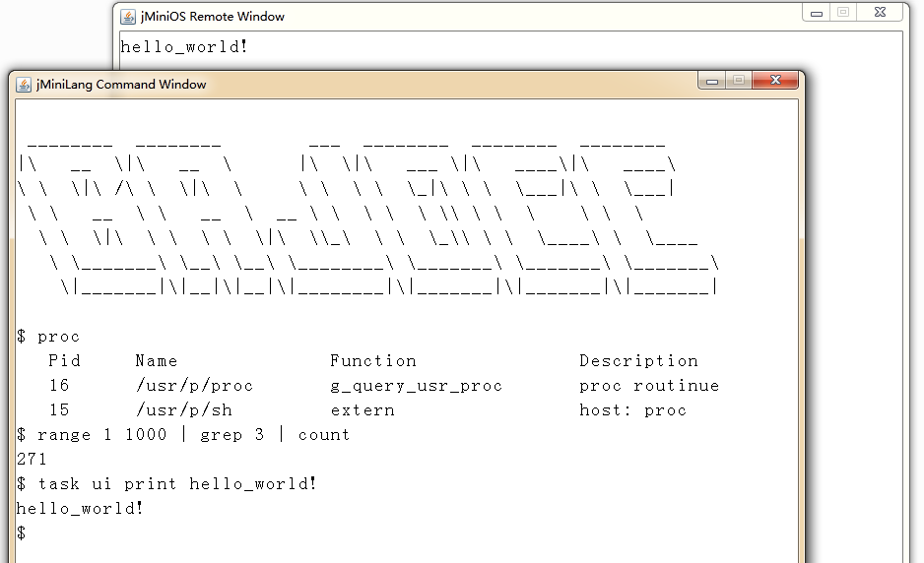Maximize the jMiniLang Command Window

coord(739,81)
